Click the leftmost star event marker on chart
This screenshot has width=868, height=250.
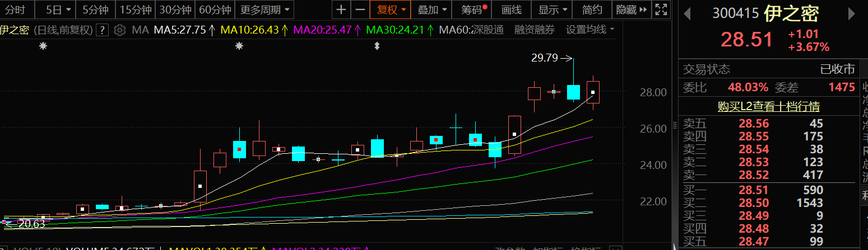point(43,46)
